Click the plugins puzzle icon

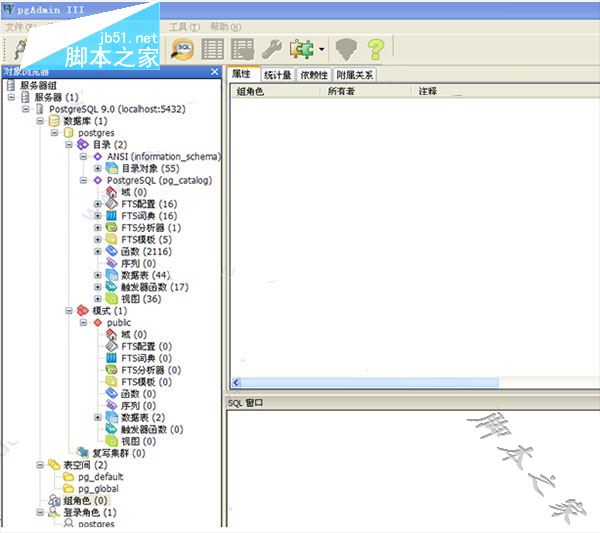[302, 49]
